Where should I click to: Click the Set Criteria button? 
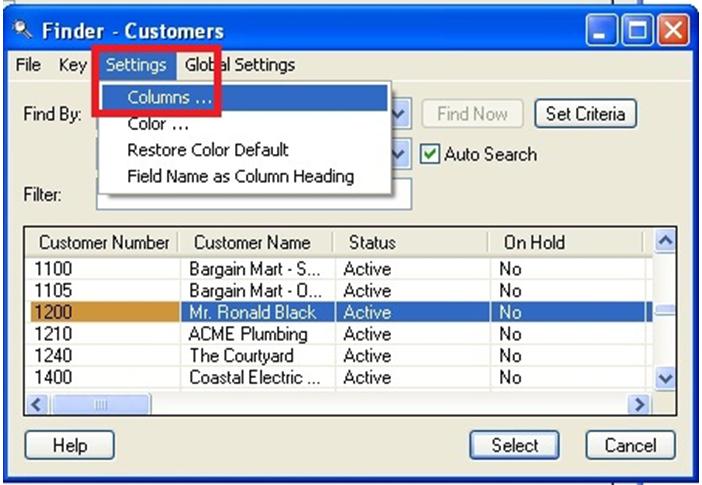tap(585, 114)
